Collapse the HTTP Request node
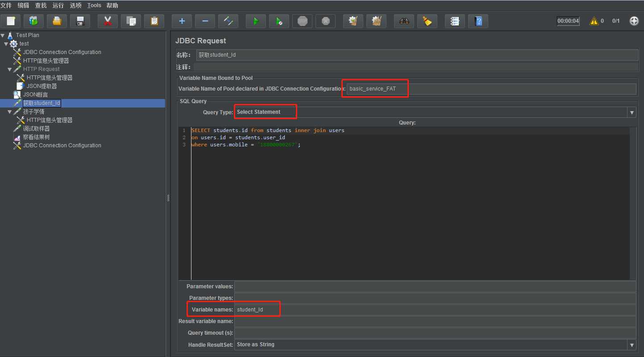 [10, 69]
